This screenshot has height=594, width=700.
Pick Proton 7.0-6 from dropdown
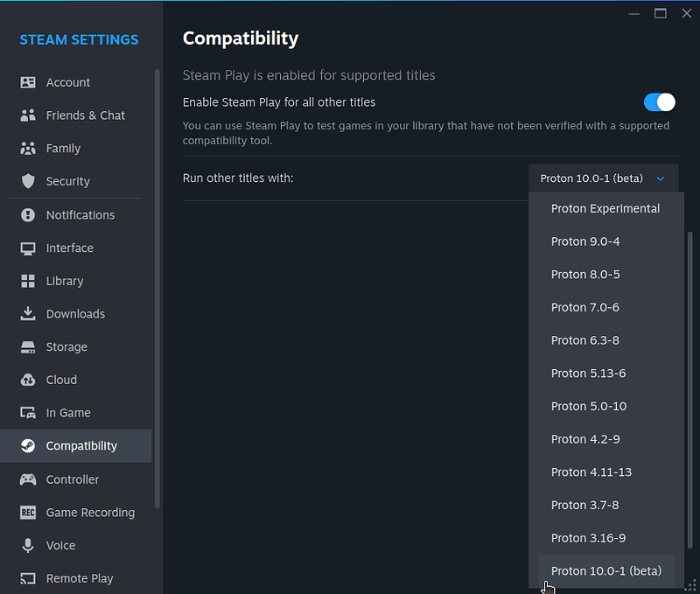[605, 307]
